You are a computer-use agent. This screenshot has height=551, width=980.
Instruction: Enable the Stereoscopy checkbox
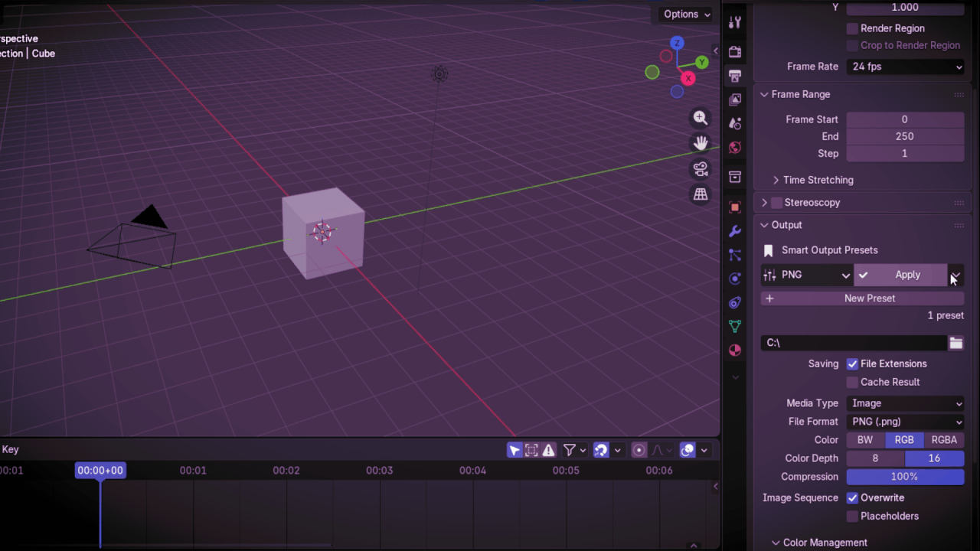pos(776,203)
